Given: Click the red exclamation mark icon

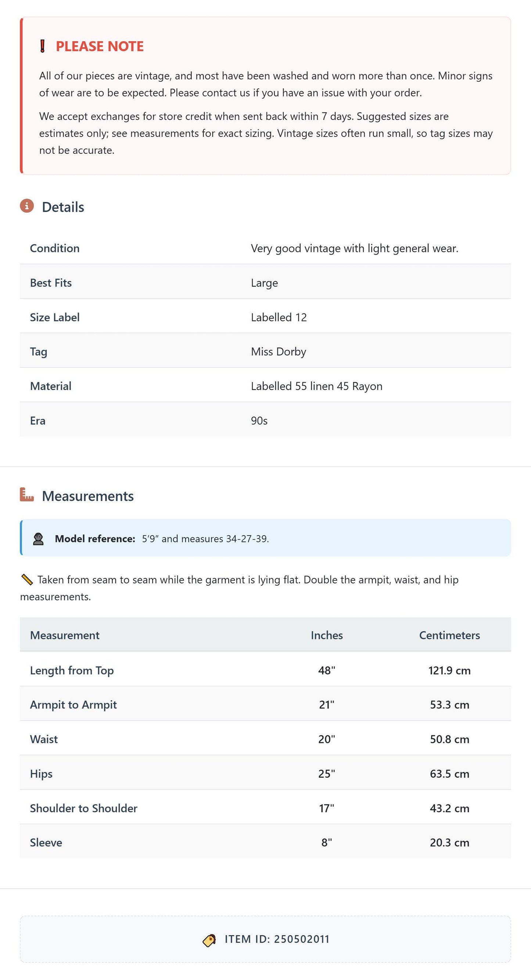Looking at the screenshot, I should (43, 46).
